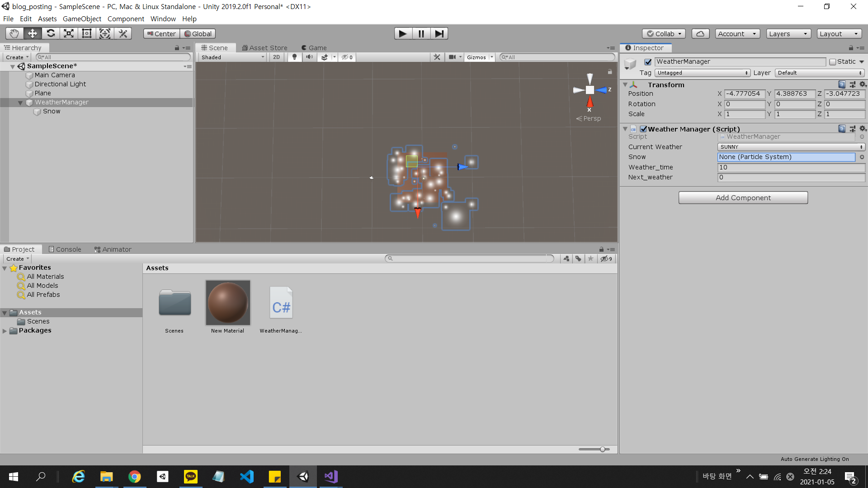Click the cloud services icon
This screenshot has width=868, height=488.
coord(700,33)
